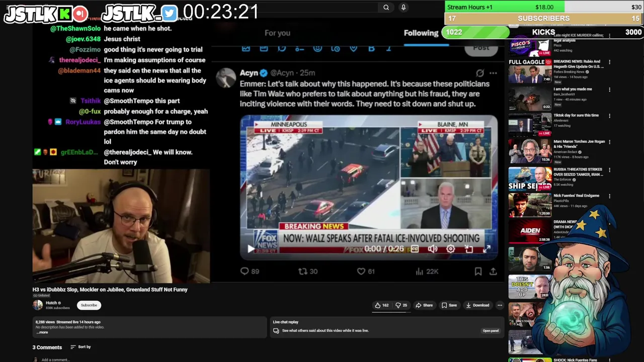This screenshot has width=644, height=362.
Task: Open menu for Marc Maron Torches Joe Rogan
Action: 609,142
